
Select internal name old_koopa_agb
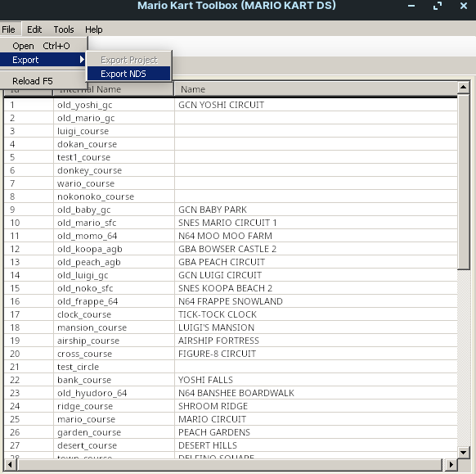[x=114, y=249]
